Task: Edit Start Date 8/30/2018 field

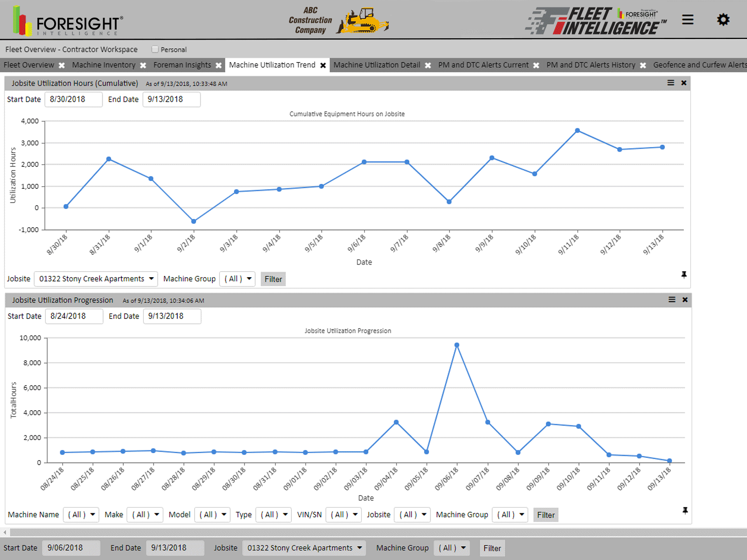Action: [73, 99]
